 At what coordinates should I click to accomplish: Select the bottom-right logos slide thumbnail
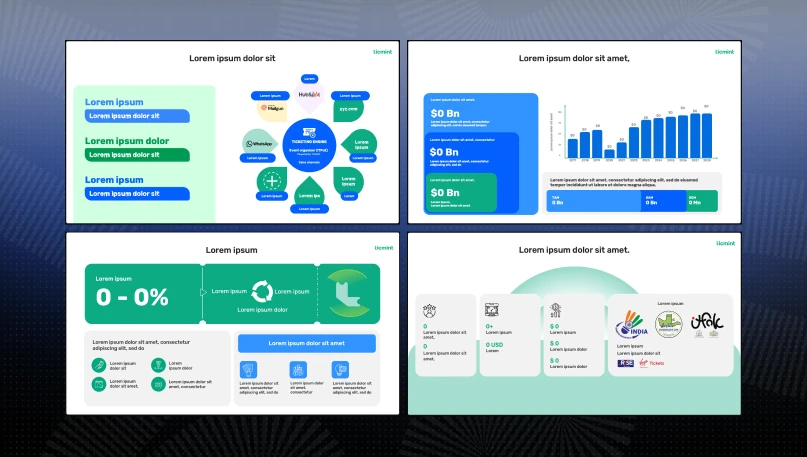coord(574,324)
